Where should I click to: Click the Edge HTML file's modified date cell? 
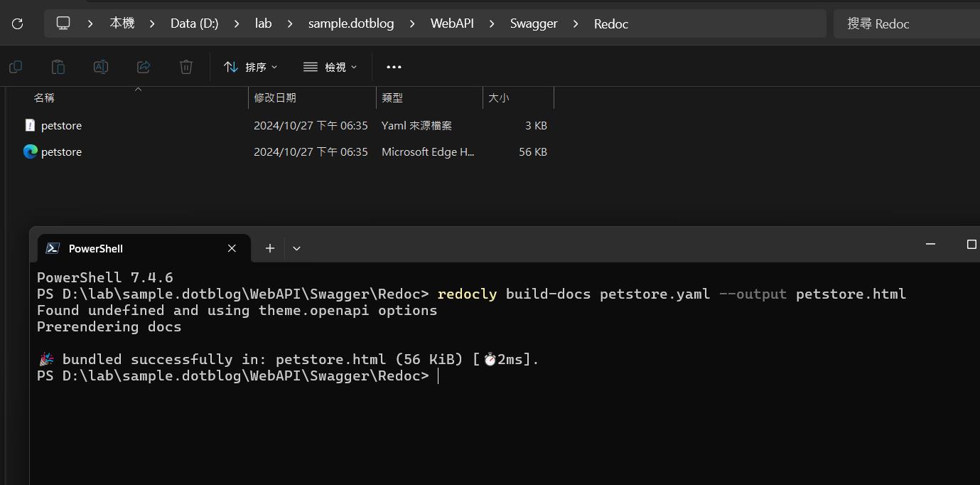(311, 151)
